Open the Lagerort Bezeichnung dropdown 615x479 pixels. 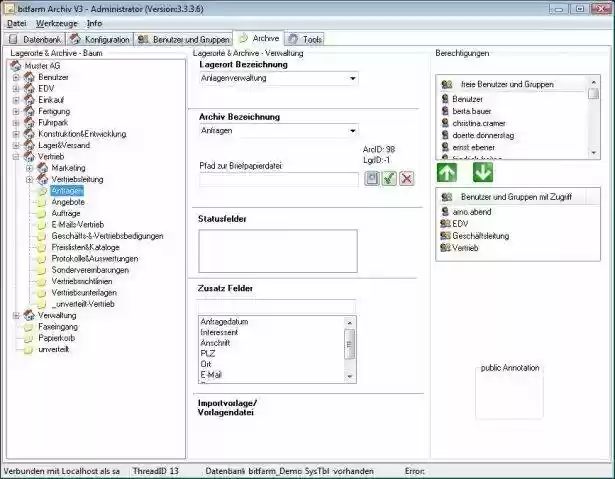353,78
